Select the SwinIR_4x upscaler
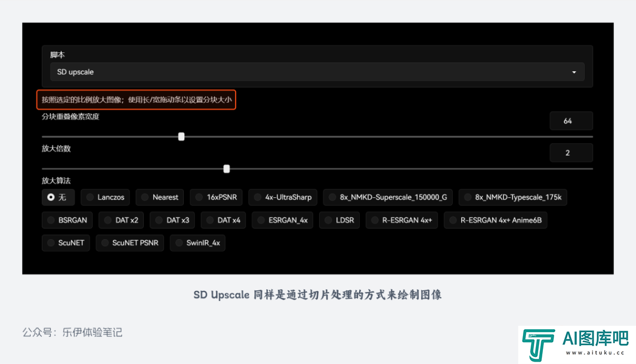This screenshot has width=636, height=364. click(197, 243)
